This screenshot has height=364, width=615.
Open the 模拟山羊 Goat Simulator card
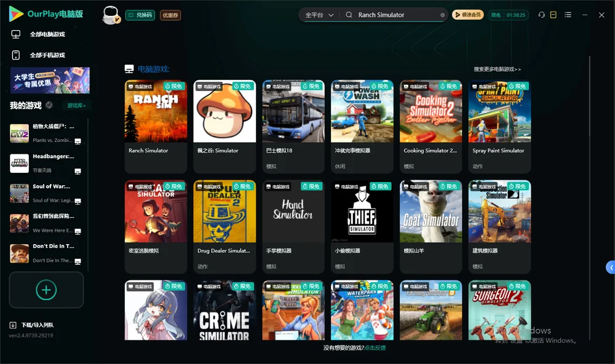(430, 226)
